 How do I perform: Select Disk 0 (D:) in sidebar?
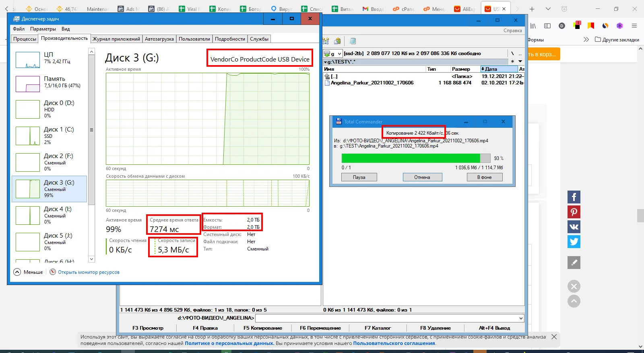pyautogui.click(x=49, y=109)
